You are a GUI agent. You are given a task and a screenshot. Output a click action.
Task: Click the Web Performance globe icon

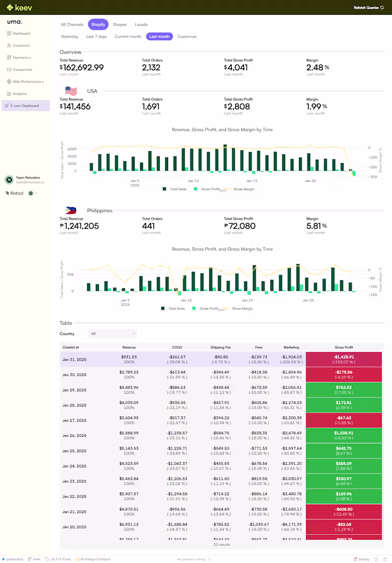9,81
